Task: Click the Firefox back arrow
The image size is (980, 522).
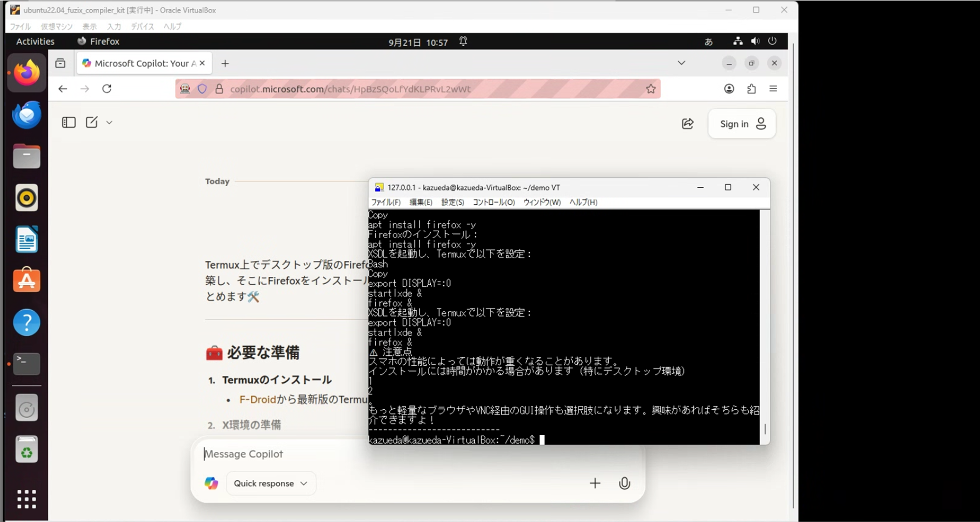Action: (63, 89)
